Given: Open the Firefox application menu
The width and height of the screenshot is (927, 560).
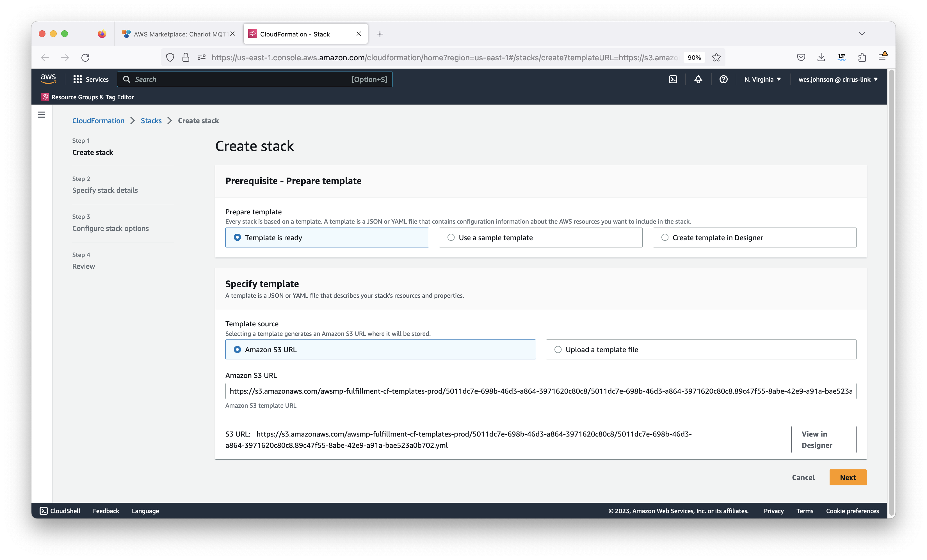Looking at the screenshot, I should [882, 57].
